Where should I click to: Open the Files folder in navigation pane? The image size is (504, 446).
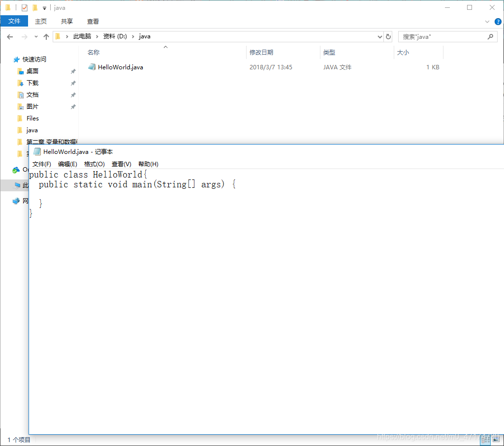32,118
